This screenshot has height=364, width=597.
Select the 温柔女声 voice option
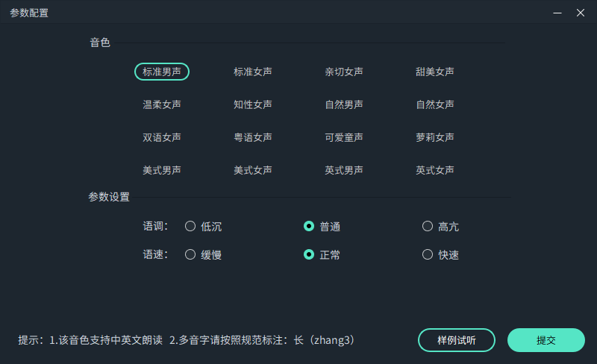(162, 104)
